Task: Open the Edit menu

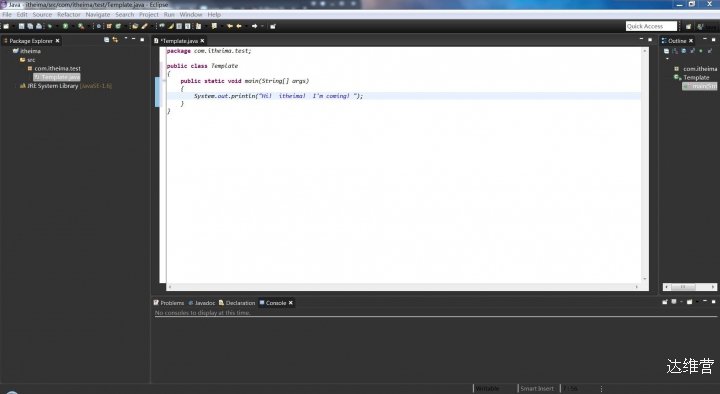Action: (x=22, y=15)
